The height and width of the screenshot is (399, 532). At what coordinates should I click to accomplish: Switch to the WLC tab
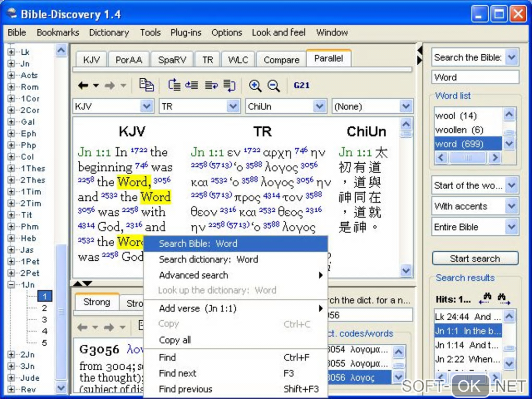238,59
